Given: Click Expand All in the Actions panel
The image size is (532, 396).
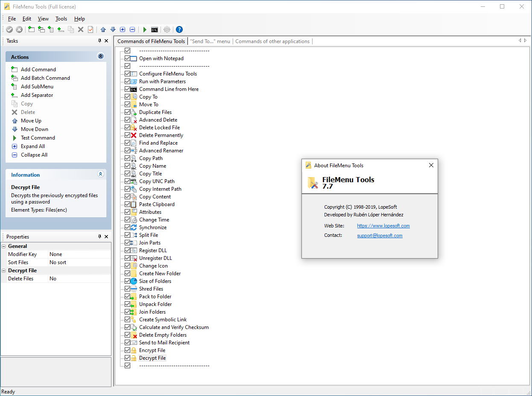Looking at the screenshot, I should (x=33, y=146).
